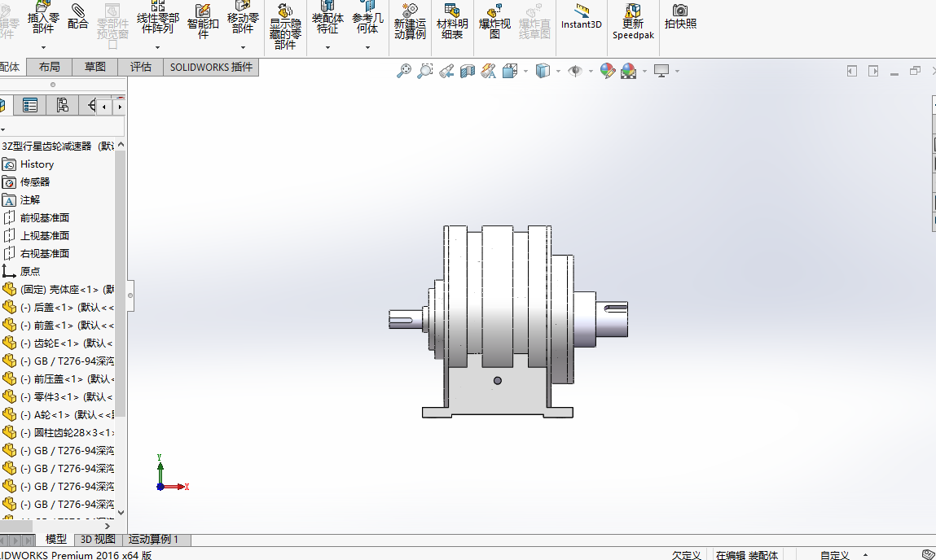
Task: Activate the Move Component (移动零部件) tool
Action: point(243,17)
